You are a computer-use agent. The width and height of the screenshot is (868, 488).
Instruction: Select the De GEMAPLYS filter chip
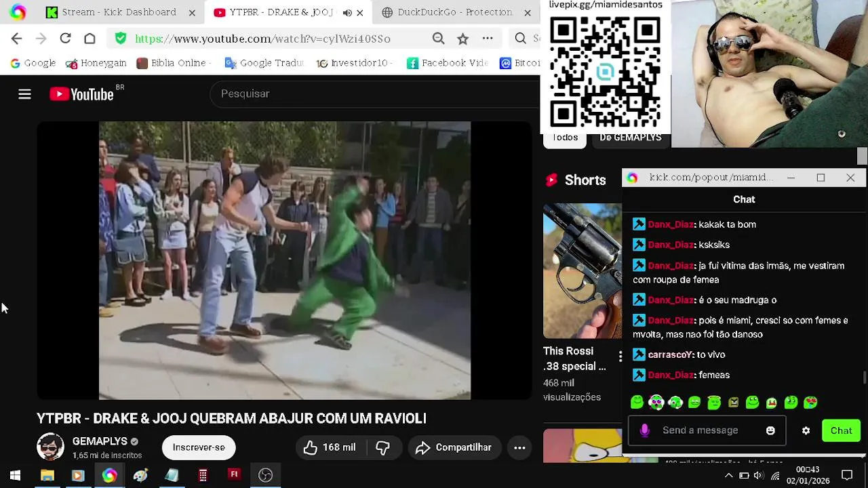[631, 138]
